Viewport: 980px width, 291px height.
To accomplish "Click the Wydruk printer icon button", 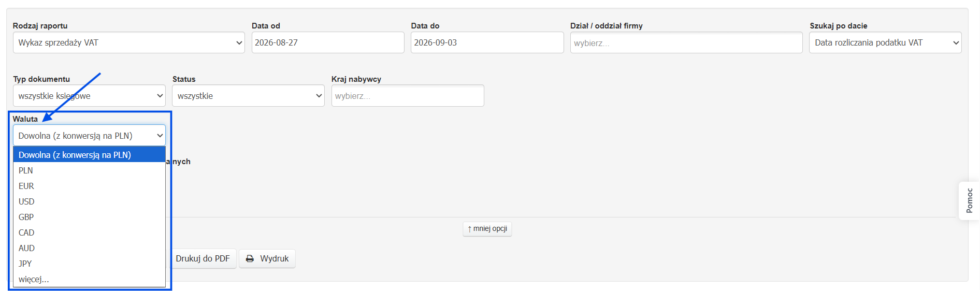I will tap(267, 258).
